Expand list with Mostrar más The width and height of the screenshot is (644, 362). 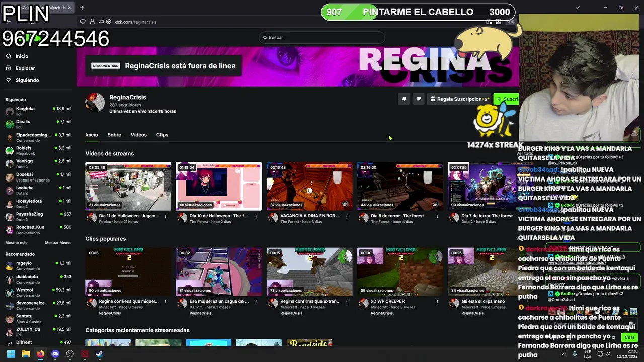[x=16, y=243]
